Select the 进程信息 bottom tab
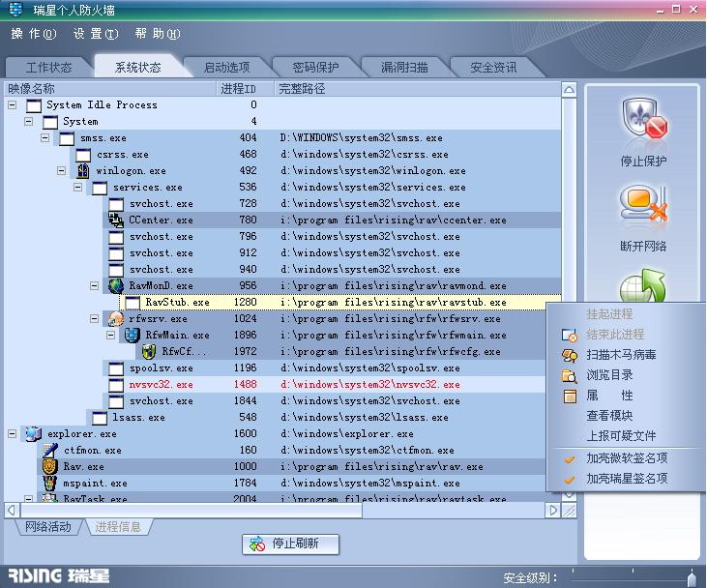 (x=118, y=527)
